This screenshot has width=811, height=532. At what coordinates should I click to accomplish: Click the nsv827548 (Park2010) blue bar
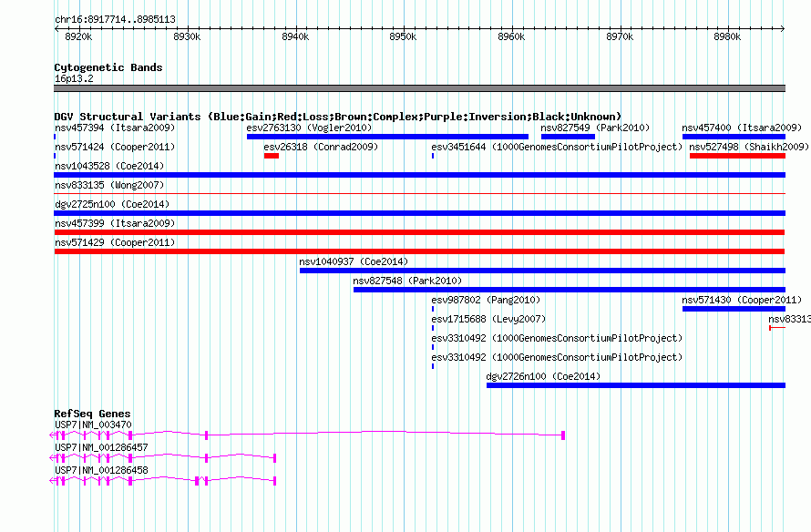(x=570, y=290)
